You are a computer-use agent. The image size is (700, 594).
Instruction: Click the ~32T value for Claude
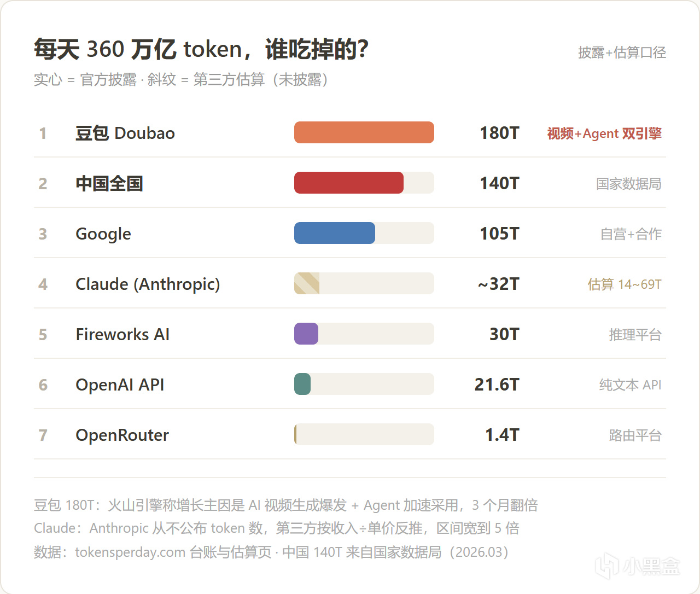pyautogui.click(x=498, y=284)
